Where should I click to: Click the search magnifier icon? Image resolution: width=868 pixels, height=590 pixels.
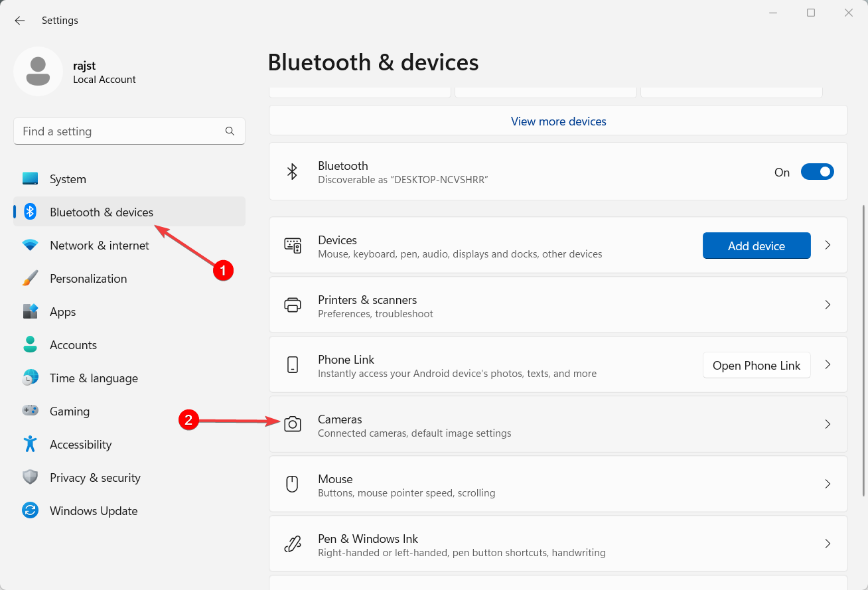point(230,131)
